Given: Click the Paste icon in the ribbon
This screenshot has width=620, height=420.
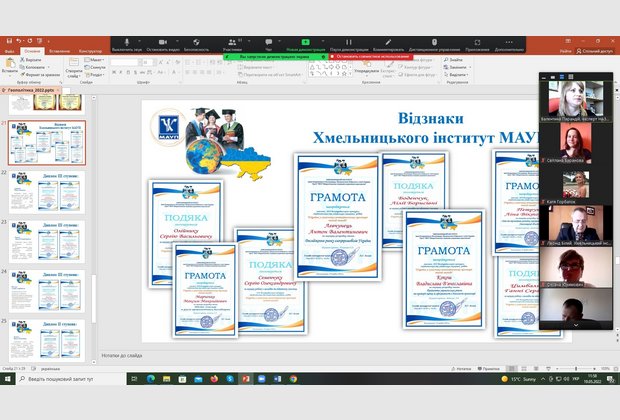Looking at the screenshot, I should [10, 64].
